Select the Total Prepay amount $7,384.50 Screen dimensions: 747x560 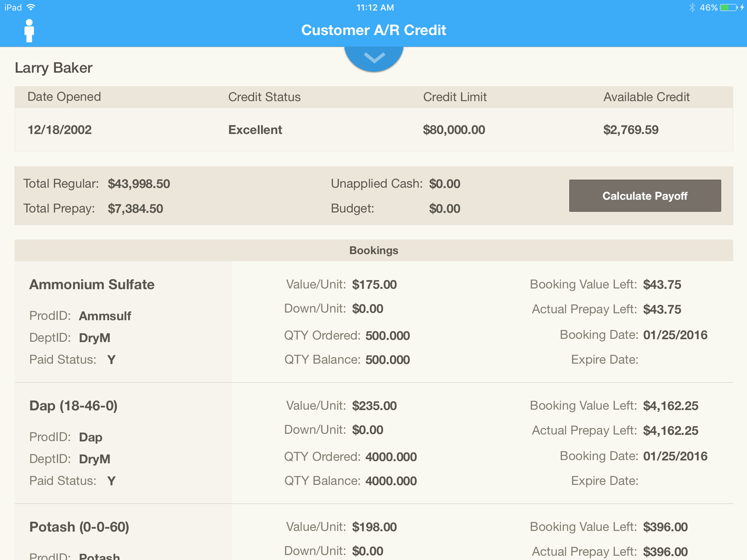(x=135, y=209)
